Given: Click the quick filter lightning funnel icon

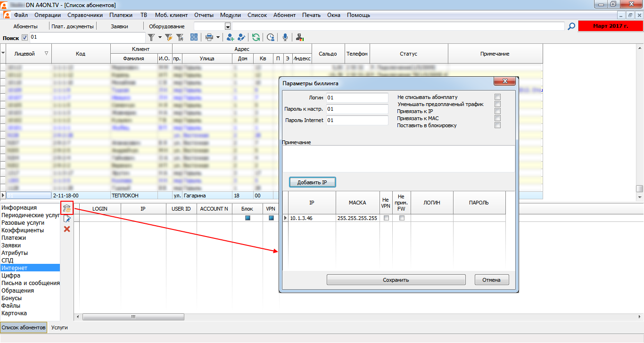Looking at the screenshot, I should (168, 37).
